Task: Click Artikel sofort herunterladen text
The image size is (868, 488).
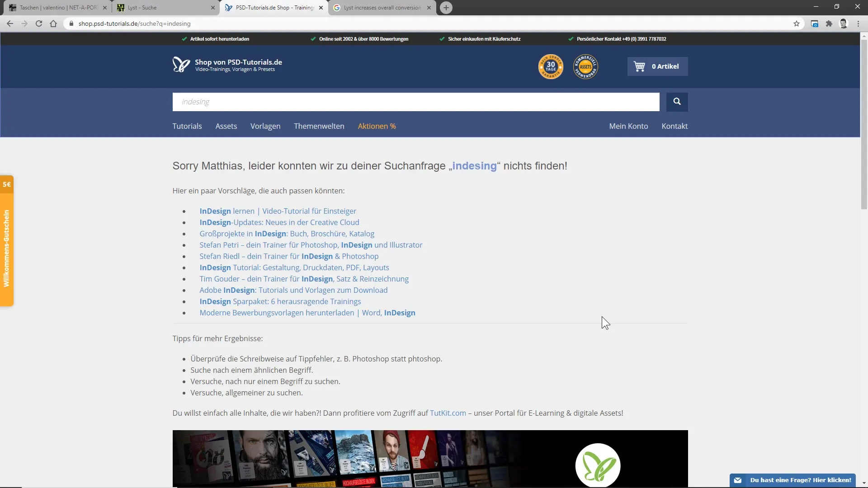Action: point(219,39)
